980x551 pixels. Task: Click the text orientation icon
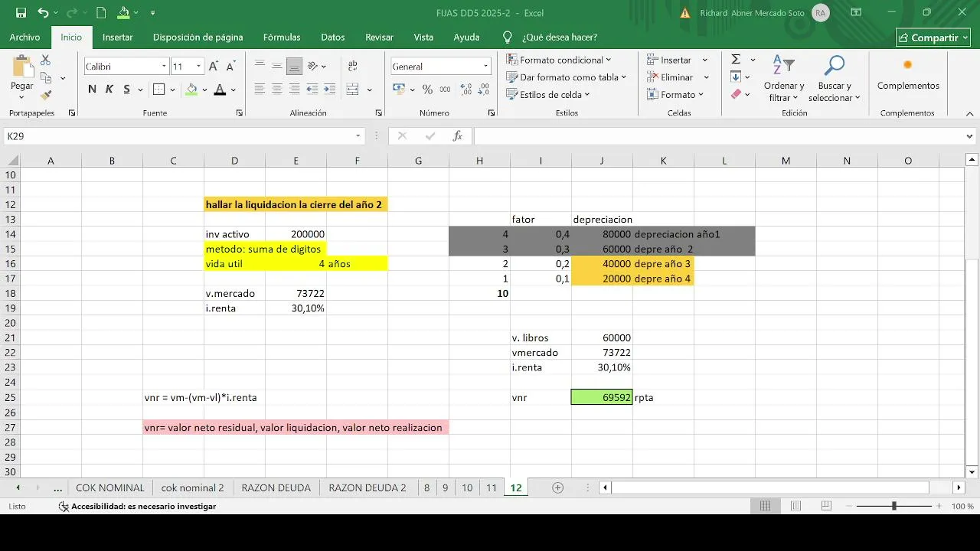314,66
